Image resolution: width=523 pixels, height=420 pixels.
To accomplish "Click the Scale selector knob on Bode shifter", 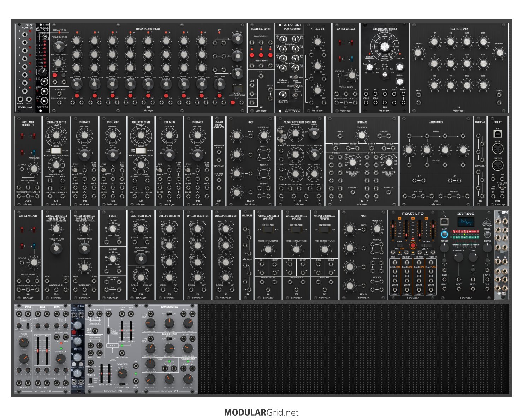I will coord(385,74).
